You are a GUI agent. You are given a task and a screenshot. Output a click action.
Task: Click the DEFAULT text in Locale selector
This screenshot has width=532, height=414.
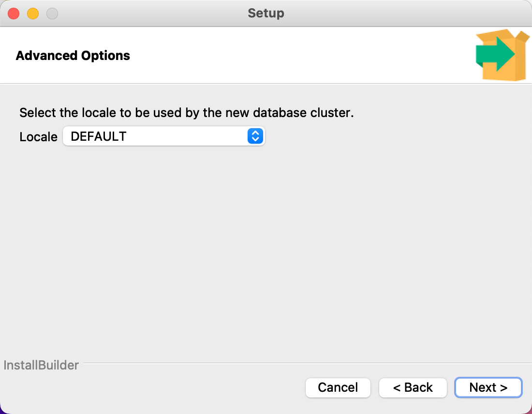coord(98,136)
